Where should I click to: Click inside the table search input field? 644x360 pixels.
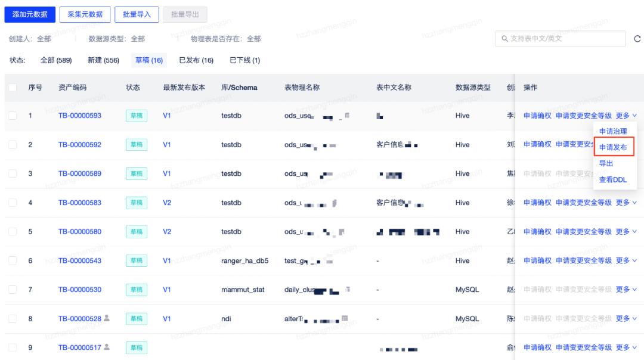tap(561, 38)
